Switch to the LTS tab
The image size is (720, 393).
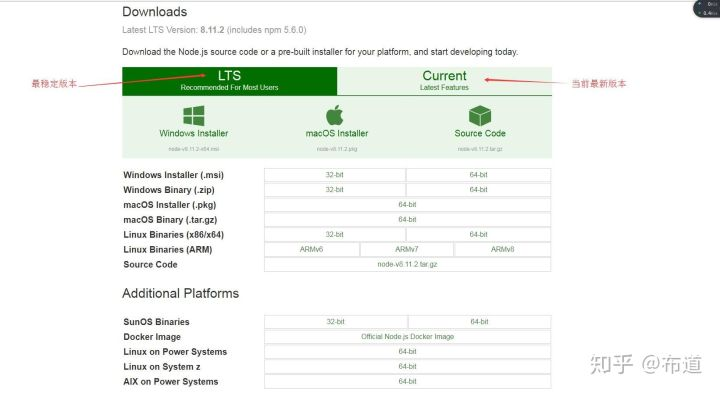tap(230, 81)
